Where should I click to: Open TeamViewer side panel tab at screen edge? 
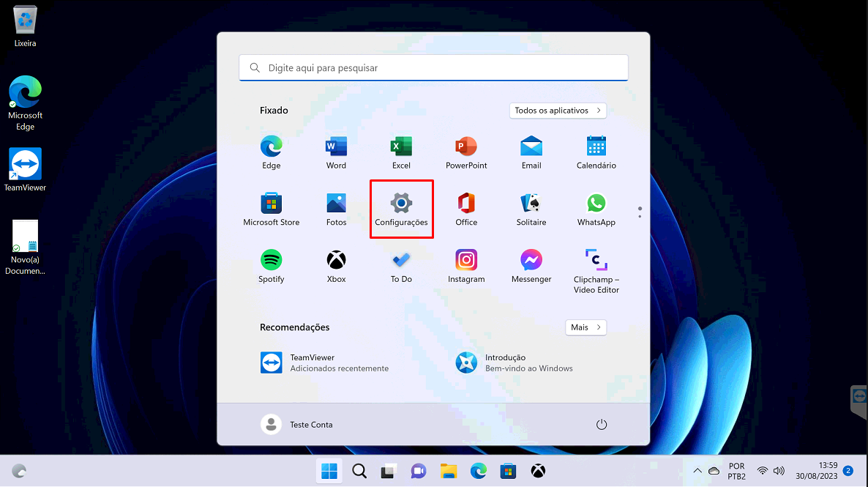pos(858,401)
